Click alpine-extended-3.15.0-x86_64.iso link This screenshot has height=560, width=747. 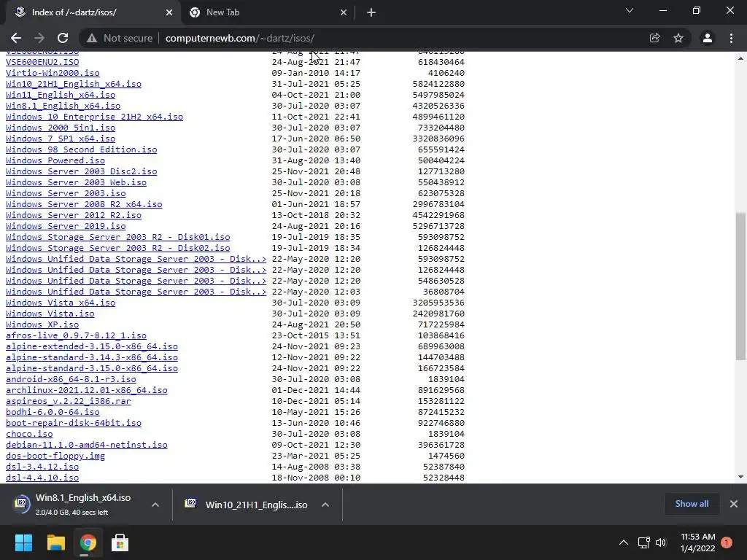tap(92, 346)
